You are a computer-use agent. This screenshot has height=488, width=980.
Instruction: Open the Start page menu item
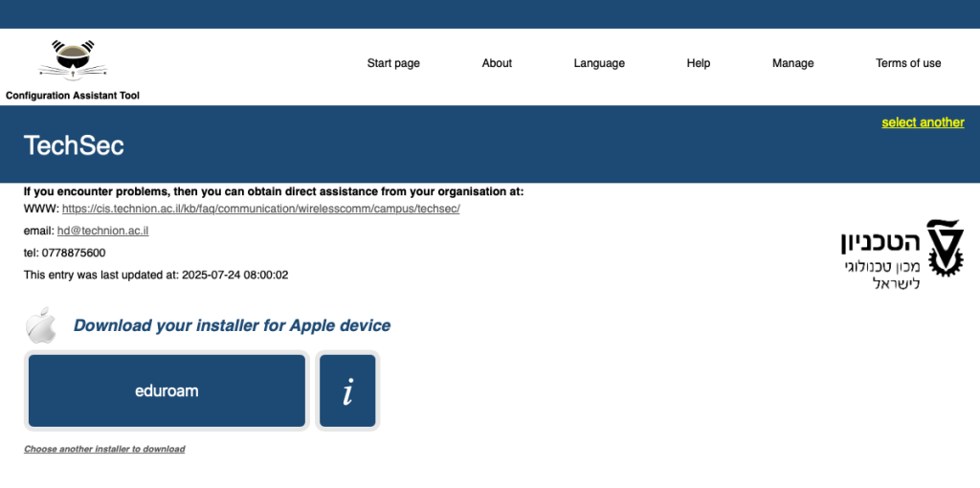(x=393, y=63)
